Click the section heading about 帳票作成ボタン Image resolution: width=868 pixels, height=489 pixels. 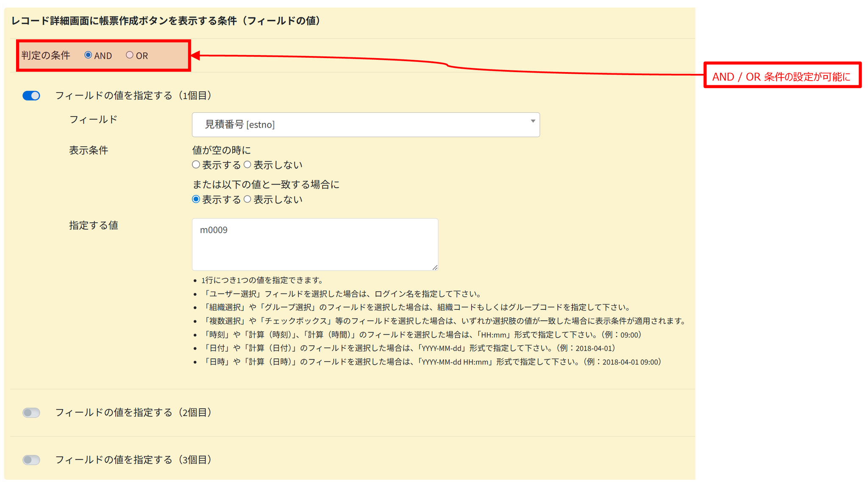tap(165, 21)
